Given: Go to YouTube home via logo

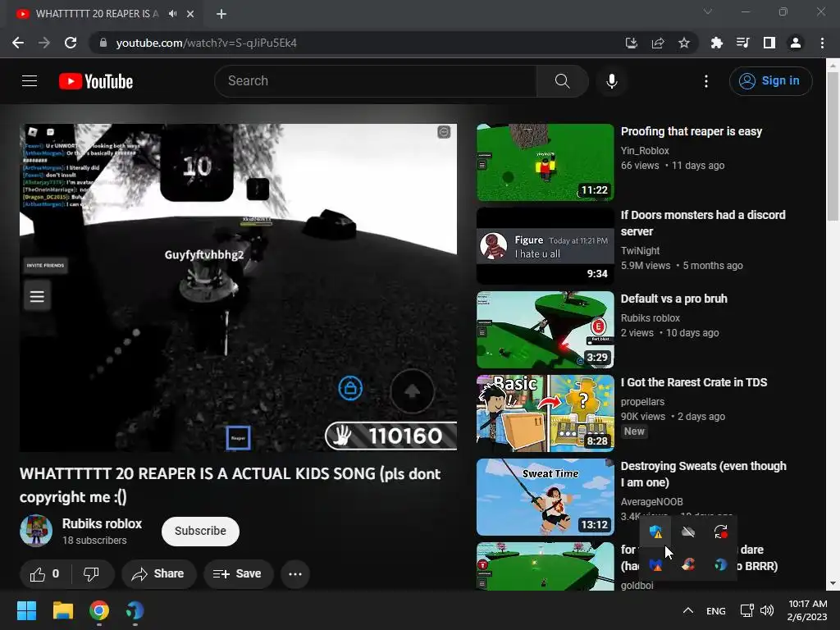Looking at the screenshot, I should (96, 81).
